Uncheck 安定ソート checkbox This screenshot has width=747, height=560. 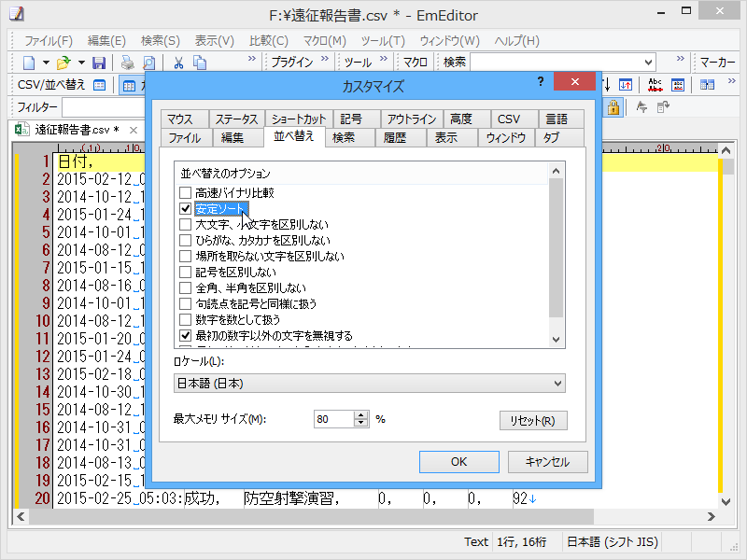coord(185,208)
